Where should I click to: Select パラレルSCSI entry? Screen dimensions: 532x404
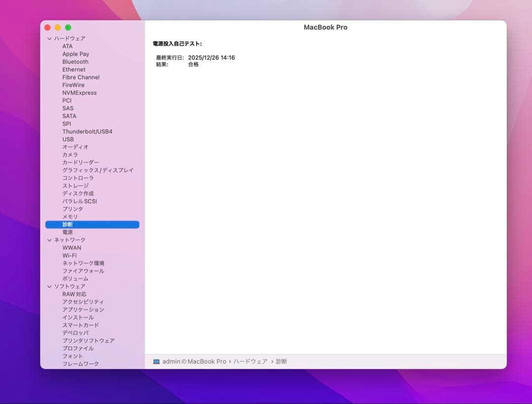coord(79,202)
